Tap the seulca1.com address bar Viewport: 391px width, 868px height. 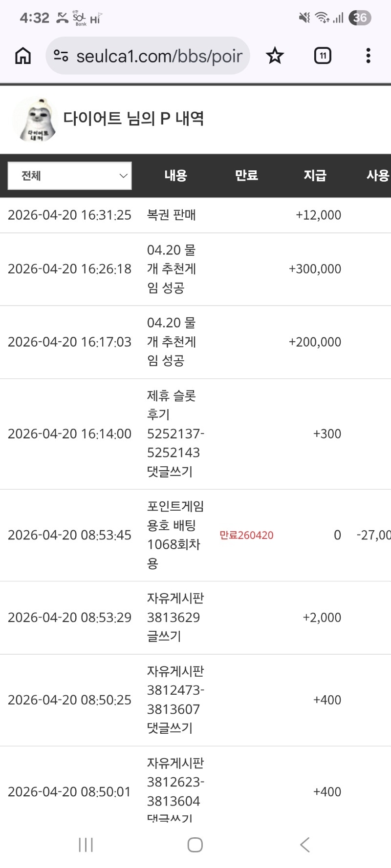point(159,56)
